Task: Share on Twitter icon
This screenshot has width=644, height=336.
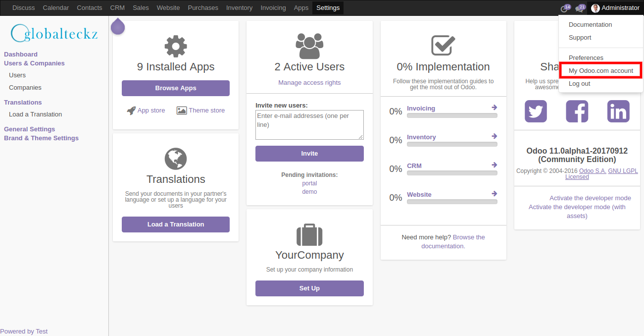Action: (x=536, y=111)
